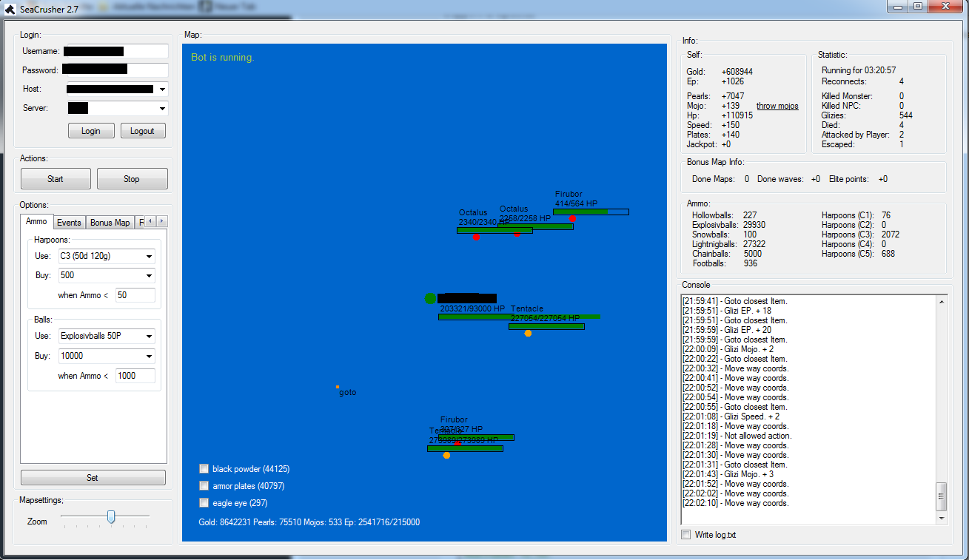This screenshot has height=560, width=969.
Task: Stop the bot with Stop button
Action: point(132,179)
